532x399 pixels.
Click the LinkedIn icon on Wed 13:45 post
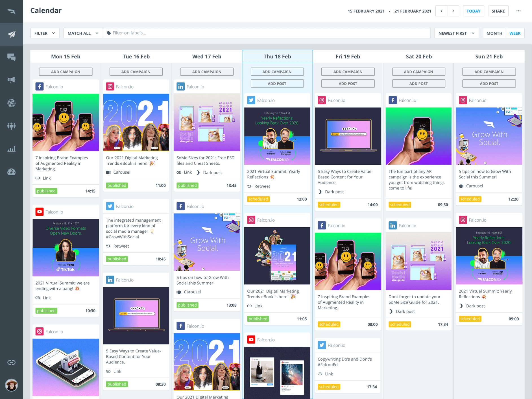[x=180, y=86]
